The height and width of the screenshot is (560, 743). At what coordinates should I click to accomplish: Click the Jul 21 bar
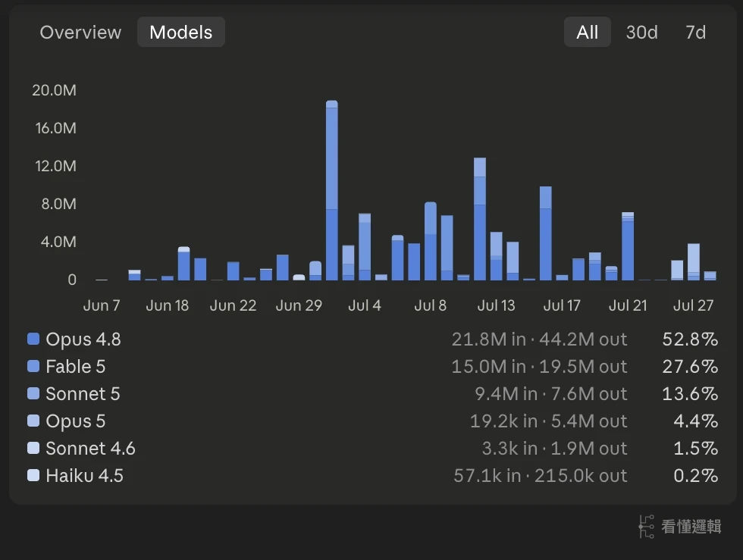pyautogui.click(x=628, y=246)
